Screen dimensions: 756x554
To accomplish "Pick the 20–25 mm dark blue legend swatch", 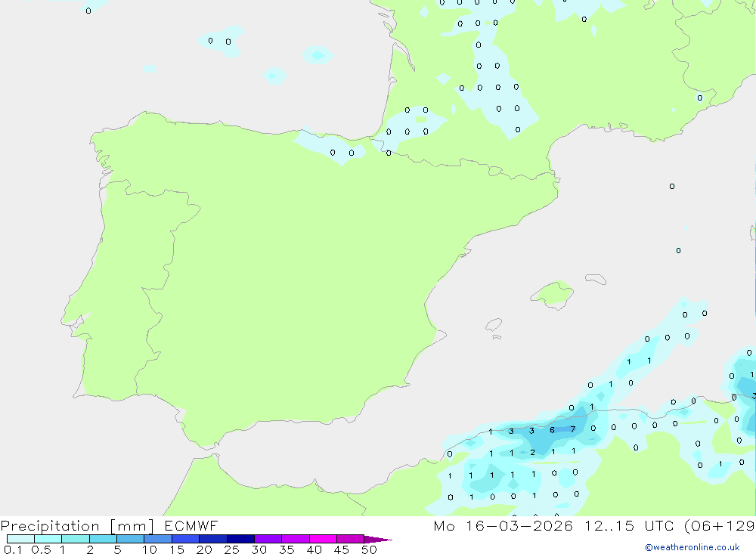I will point(213,539).
